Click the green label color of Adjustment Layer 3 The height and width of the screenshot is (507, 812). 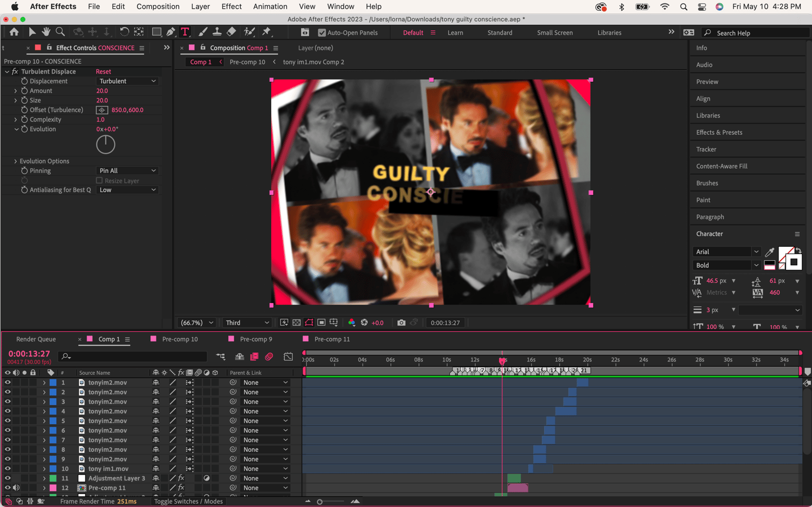click(53, 478)
